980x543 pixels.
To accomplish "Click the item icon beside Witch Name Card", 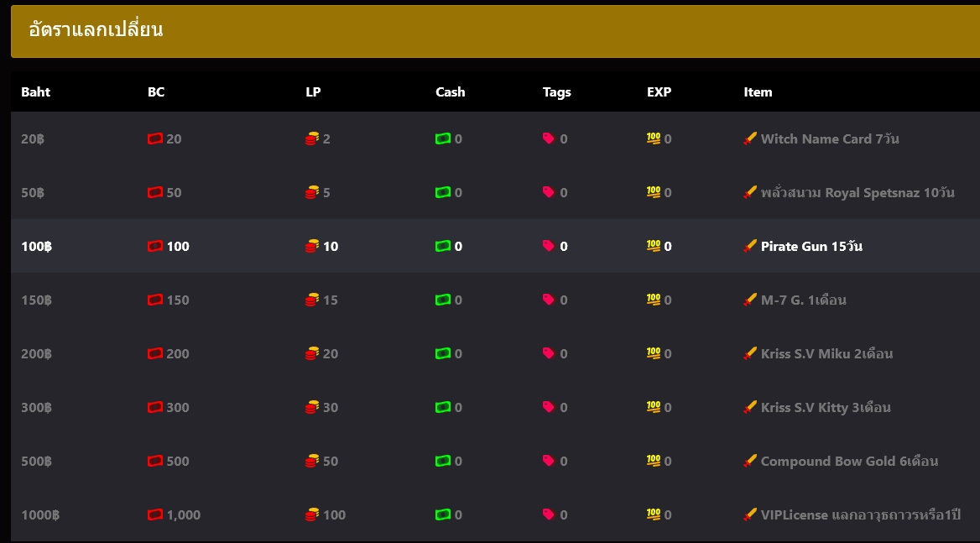I will click(x=750, y=138).
